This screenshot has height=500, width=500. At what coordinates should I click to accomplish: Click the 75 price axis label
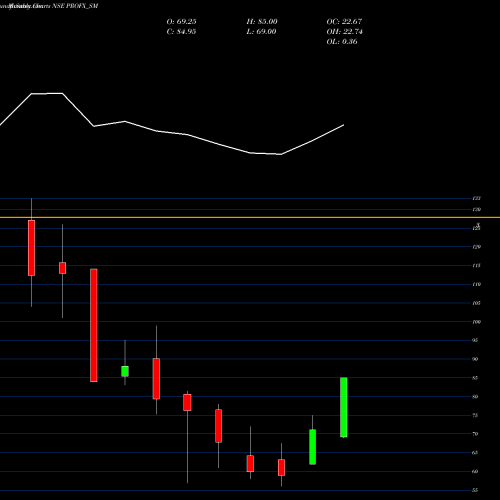[x=475, y=415]
